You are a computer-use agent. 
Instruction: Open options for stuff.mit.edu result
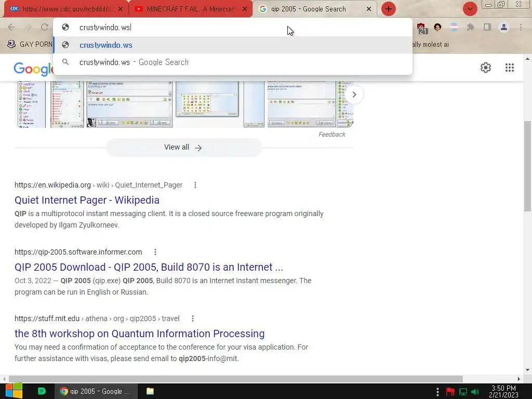tap(192, 318)
